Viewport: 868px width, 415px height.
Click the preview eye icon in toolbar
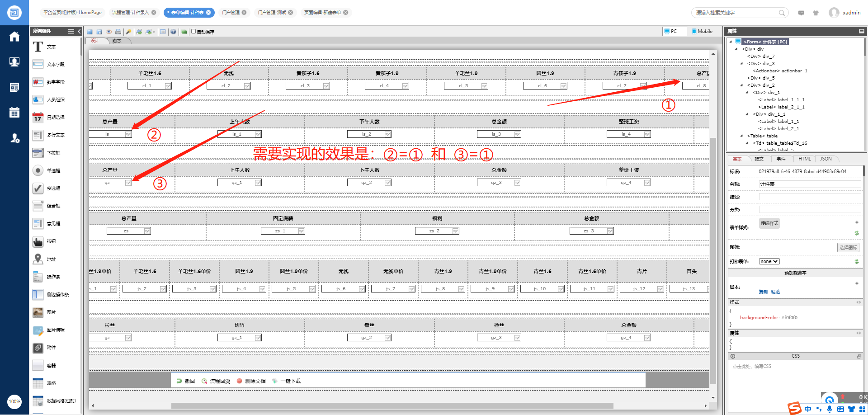coord(109,32)
